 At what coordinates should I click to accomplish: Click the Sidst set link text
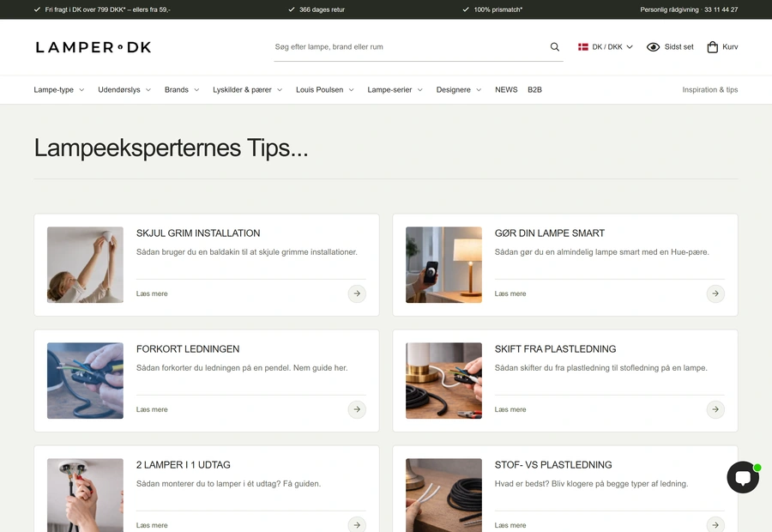[x=679, y=47]
